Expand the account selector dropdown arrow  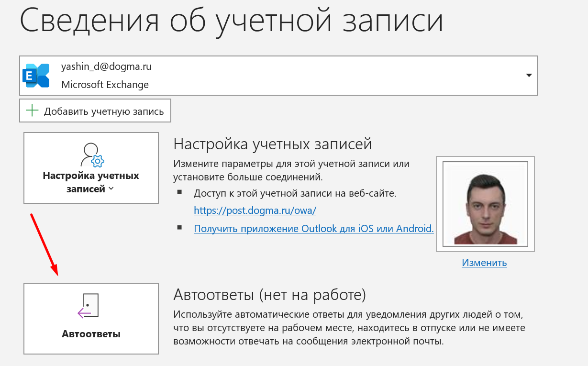point(529,76)
